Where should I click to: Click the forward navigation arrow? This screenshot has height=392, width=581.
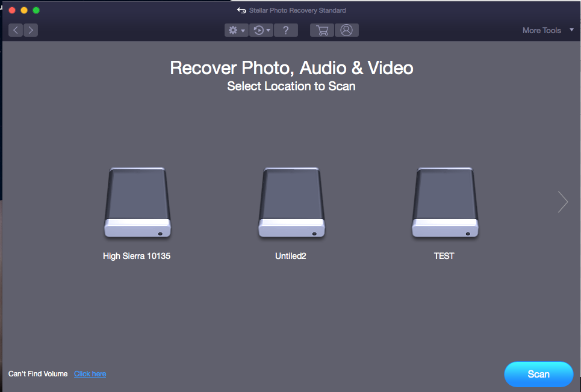[x=31, y=30]
